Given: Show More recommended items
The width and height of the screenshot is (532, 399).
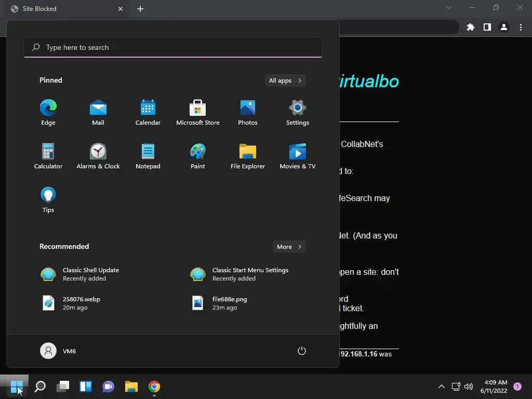Looking at the screenshot, I should (x=289, y=247).
